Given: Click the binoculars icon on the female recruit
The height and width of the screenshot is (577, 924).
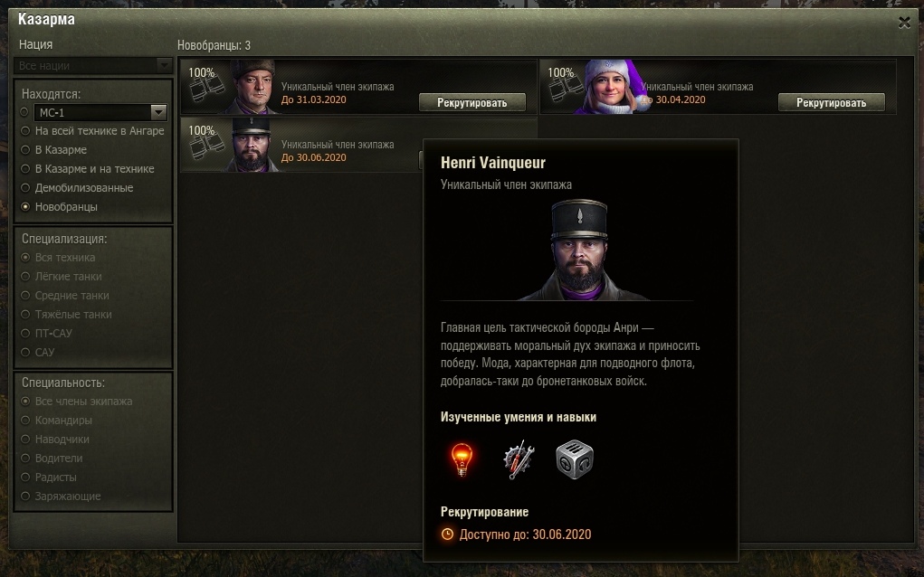Looking at the screenshot, I should 567,89.
